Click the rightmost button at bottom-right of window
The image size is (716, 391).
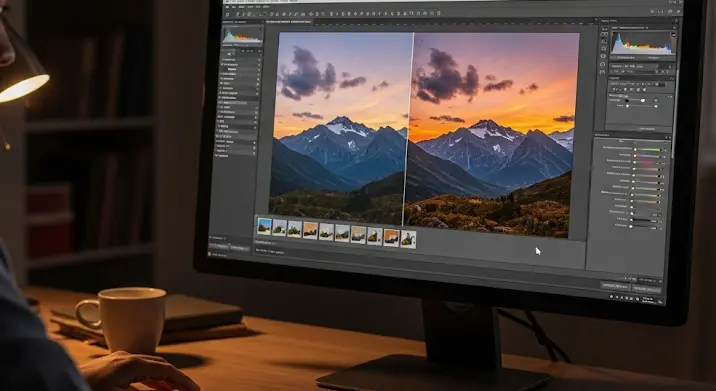(647, 289)
